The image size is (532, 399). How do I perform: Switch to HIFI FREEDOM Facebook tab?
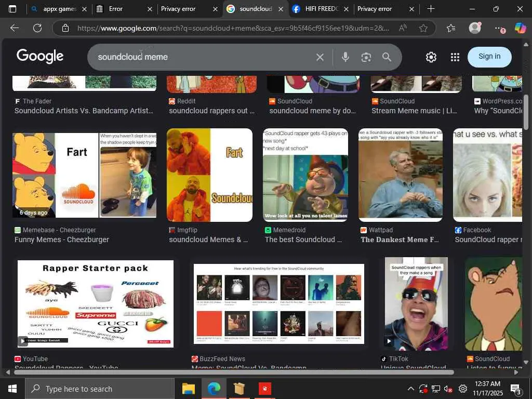[x=321, y=9]
